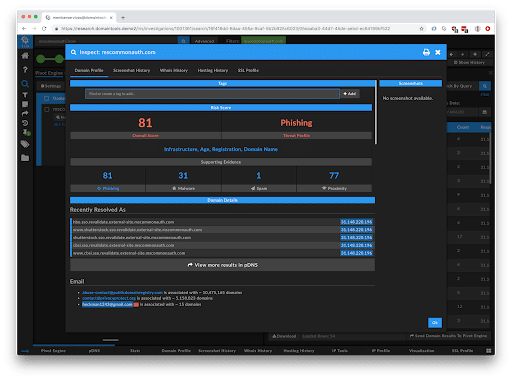Image resolution: width=512 pixels, height=380 pixels.
Task: Open the home icon in the left sidebar
Action: 25,56
